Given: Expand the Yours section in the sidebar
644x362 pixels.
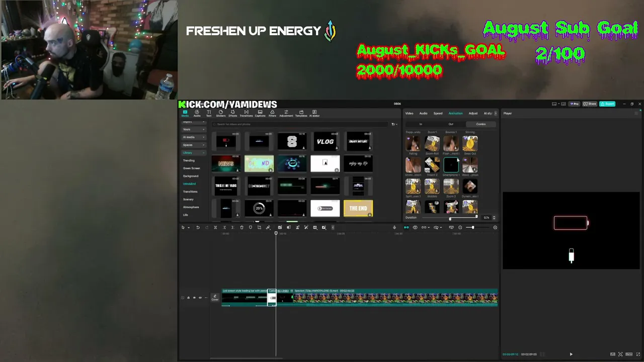Looking at the screenshot, I should click(x=194, y=129).
